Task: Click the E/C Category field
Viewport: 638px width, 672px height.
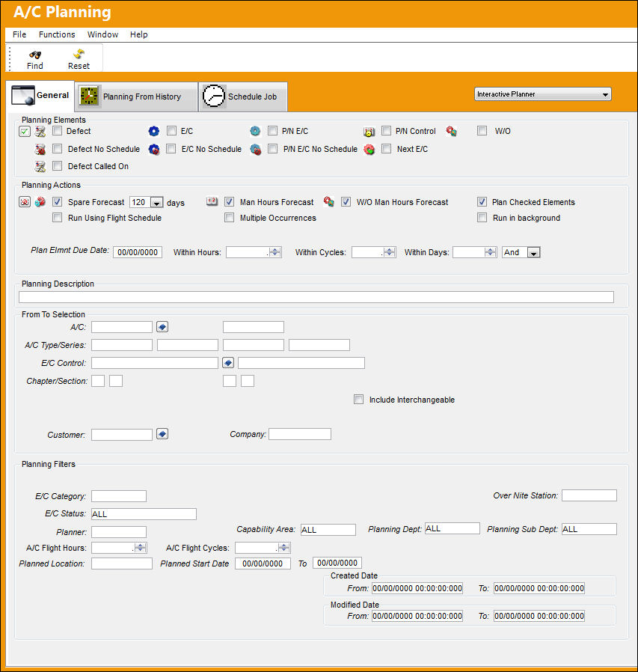Action: [x=119, y=496]
